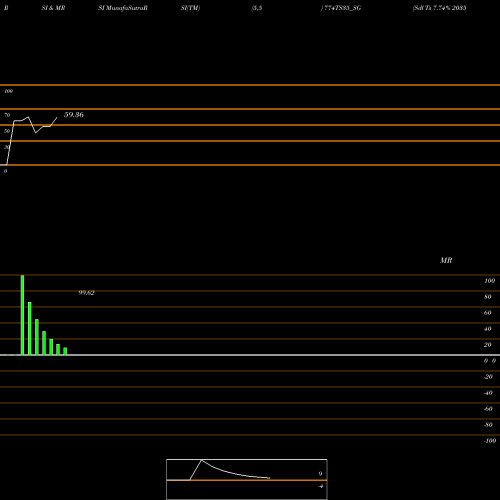Click the end of the white RSI line
This screenshot has width=500, height=500.
(57, 117)
